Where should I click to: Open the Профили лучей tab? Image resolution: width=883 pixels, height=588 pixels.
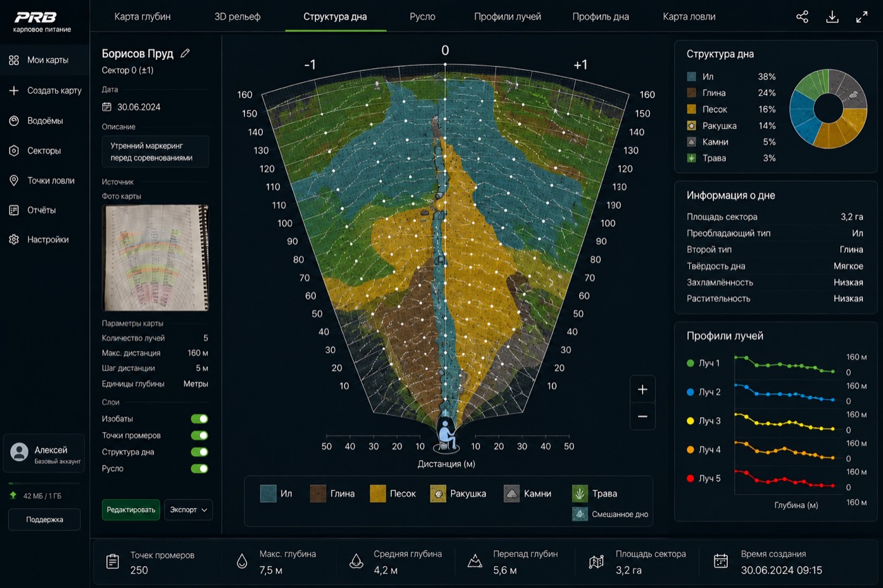[507, 17]
